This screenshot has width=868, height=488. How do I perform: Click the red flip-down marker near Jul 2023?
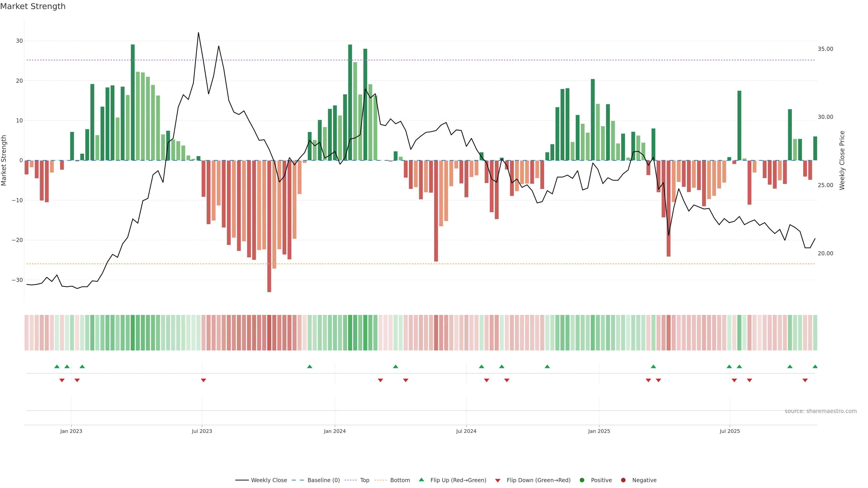click(203, 380)
